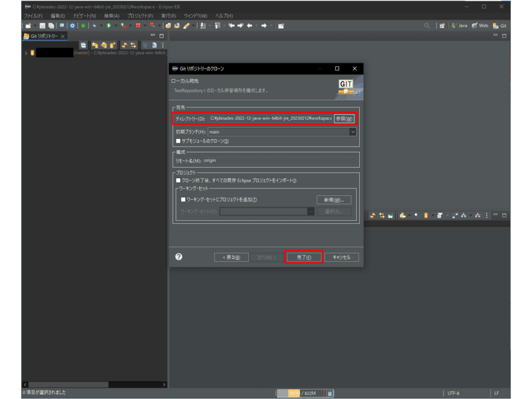Open the dropdown arrow beside the Run icon

coord(115,26)
